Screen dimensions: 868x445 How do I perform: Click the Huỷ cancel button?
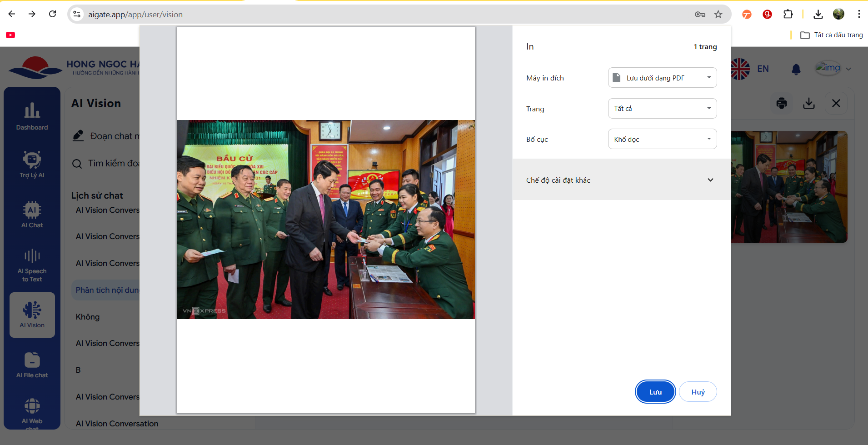698,392
